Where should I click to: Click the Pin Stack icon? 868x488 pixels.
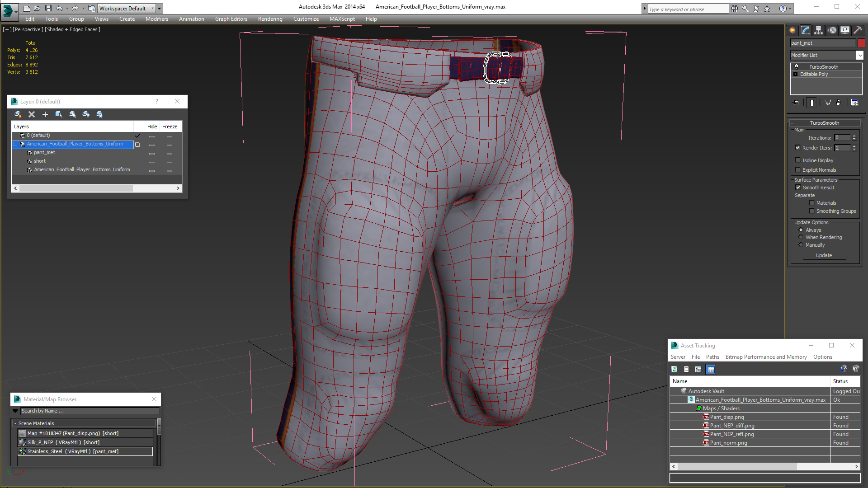point(796,103)
